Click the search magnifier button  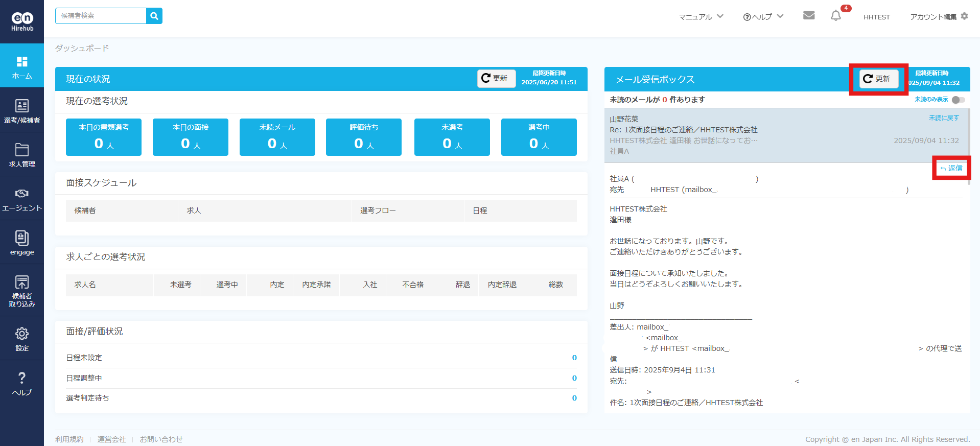click(x=154, y=16)
